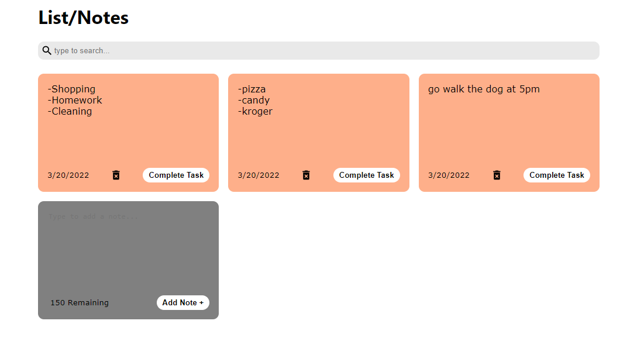The image size is (644, 362).
Task: Select the pizza candy kroger note text
Action: 254,100
